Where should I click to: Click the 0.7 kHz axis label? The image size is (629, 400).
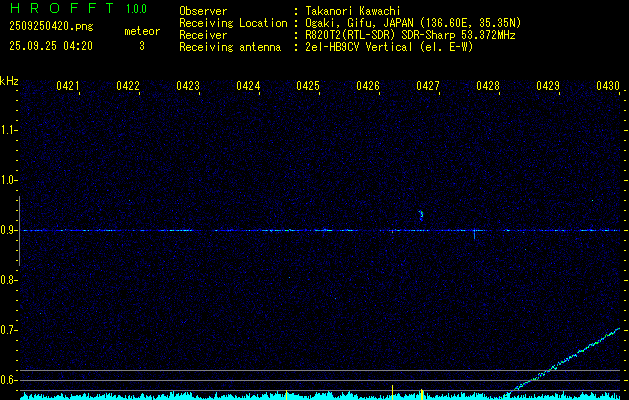pos(8,330)
